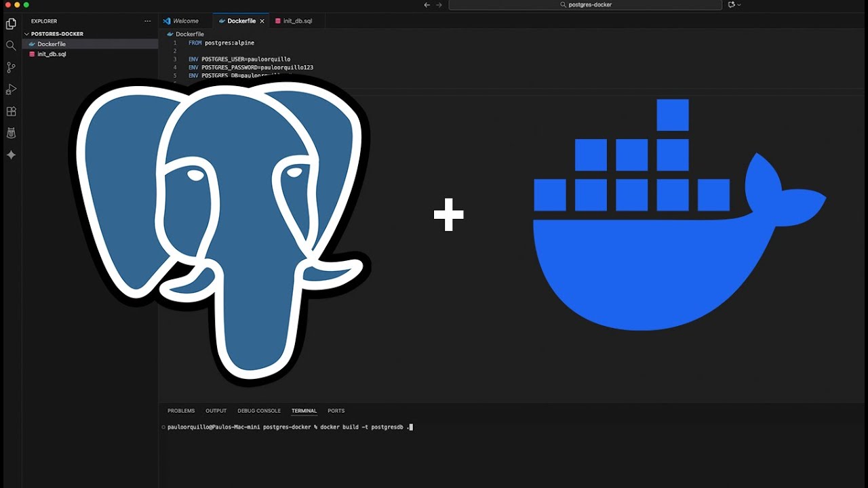Open Explorer more actions ellipsis
868x488 pixels.
(x=147, y=21)
